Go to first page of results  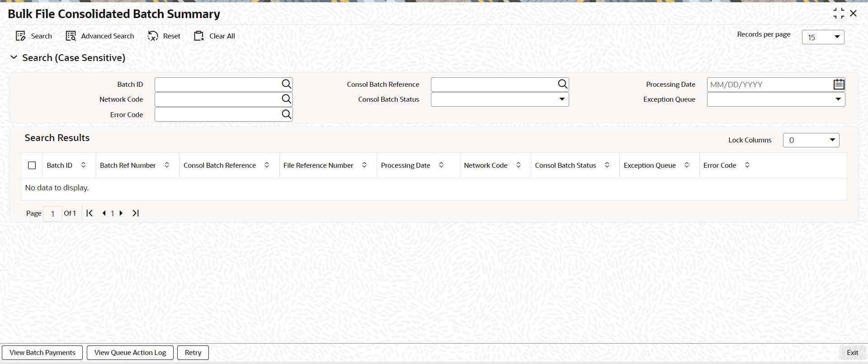point(90,213)
